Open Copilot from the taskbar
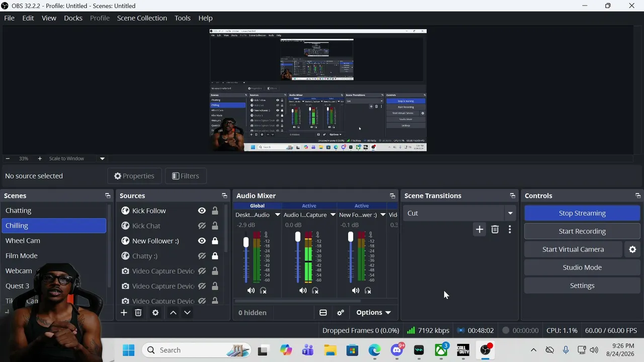The width and height of the screenshot is (644, 362). pos(286,350)
